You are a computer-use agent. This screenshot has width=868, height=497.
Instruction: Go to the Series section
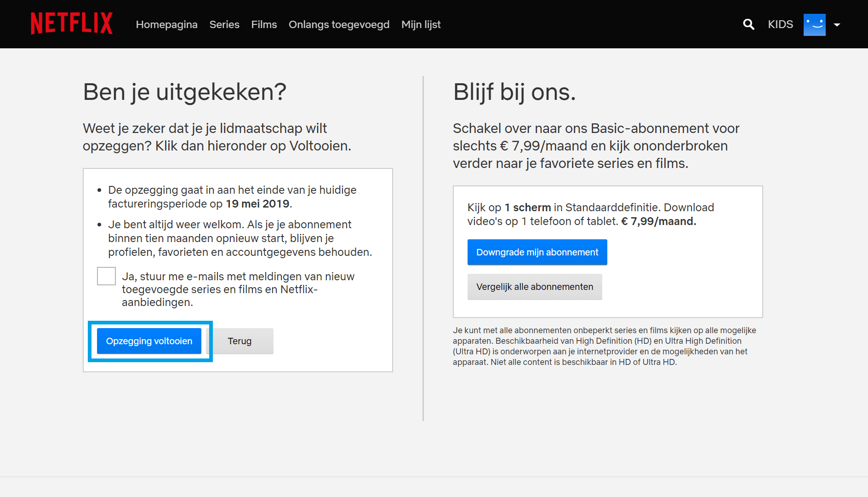point(224,24)
